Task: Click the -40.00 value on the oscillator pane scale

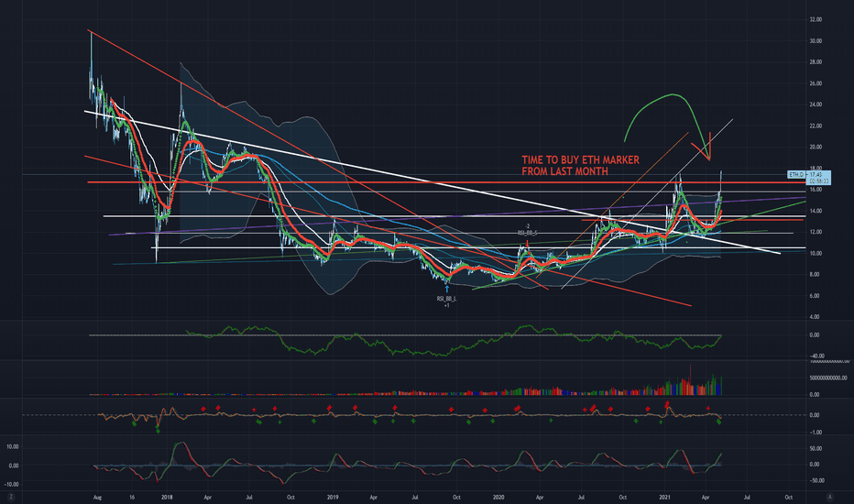Action: (x=816, y=356)
